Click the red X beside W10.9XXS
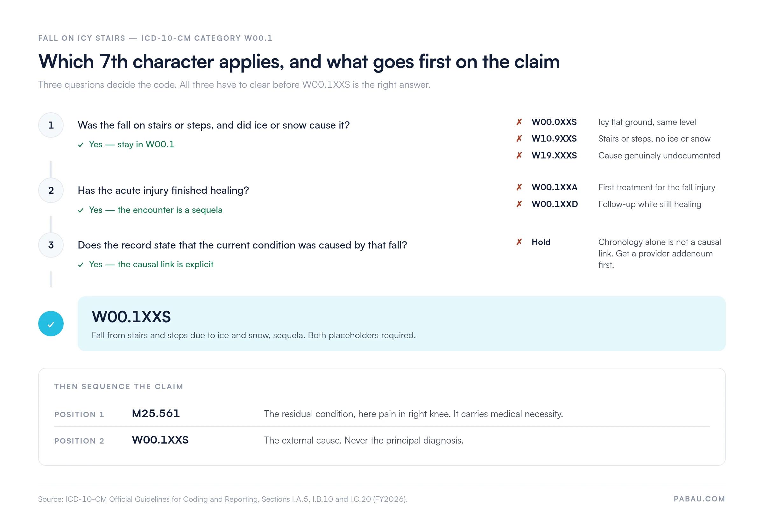 pos(519,139)
